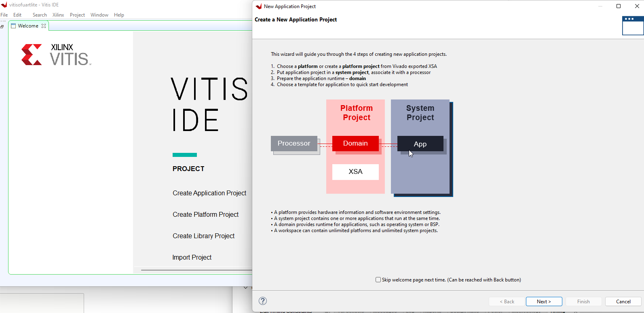
Task: Click the Platform Project heading in the diagram
Action: 356,113
